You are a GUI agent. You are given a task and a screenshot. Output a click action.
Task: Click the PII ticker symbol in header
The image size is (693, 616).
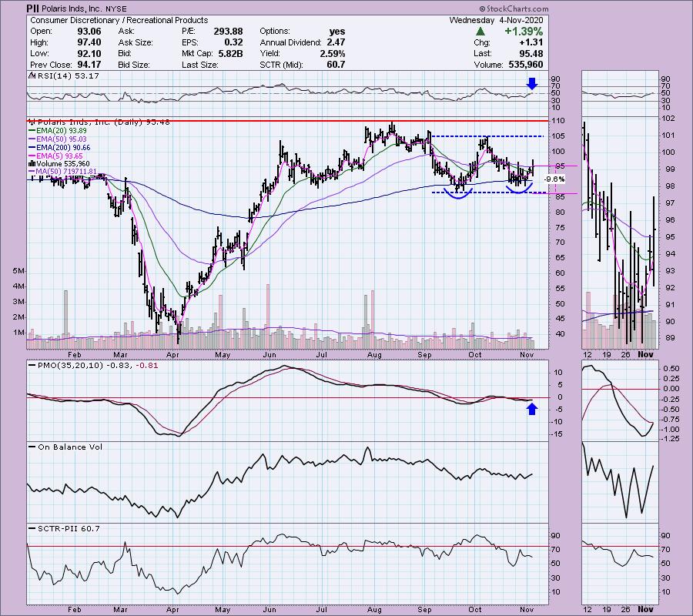coord(32,8)
